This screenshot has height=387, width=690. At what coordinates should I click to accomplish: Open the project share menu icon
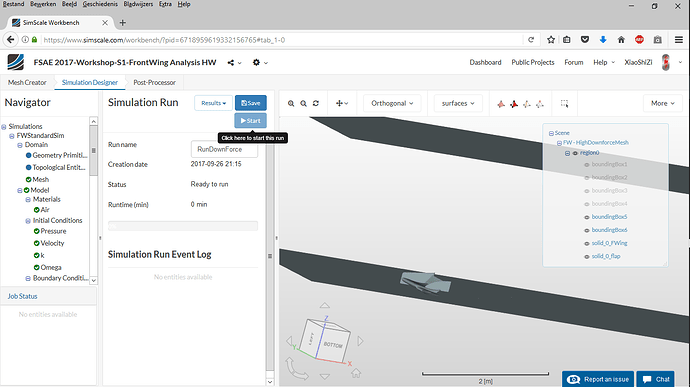click(234, 63)
